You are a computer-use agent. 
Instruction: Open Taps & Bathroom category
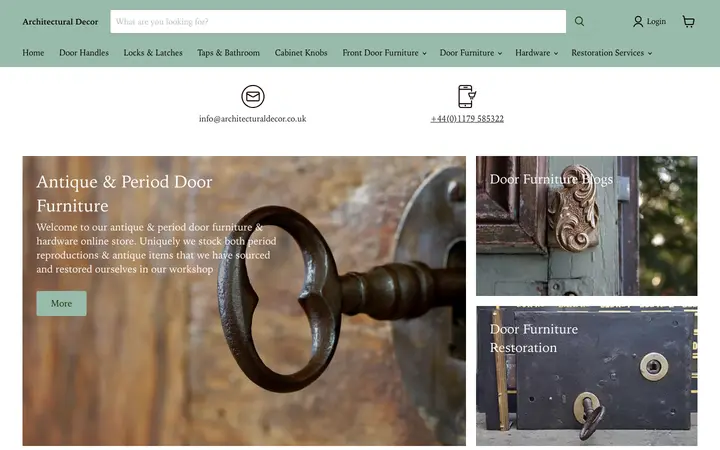[x=228, y=53]
